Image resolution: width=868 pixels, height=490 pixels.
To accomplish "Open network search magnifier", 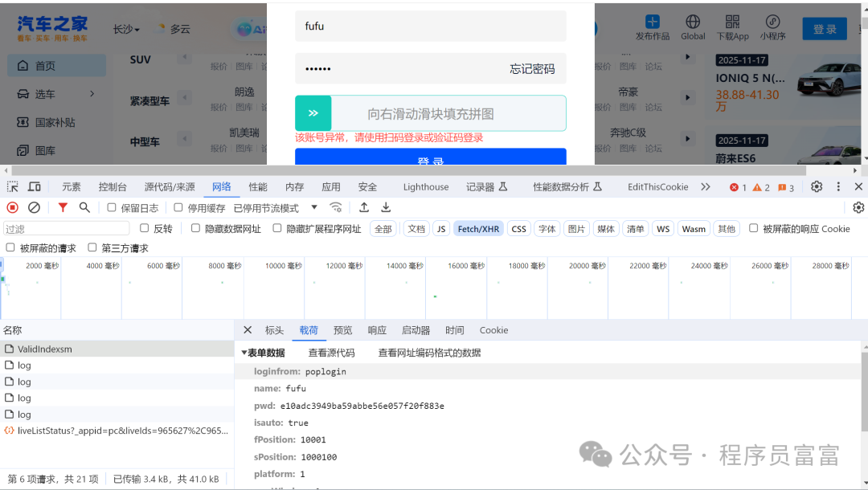I will click(84, 207).
